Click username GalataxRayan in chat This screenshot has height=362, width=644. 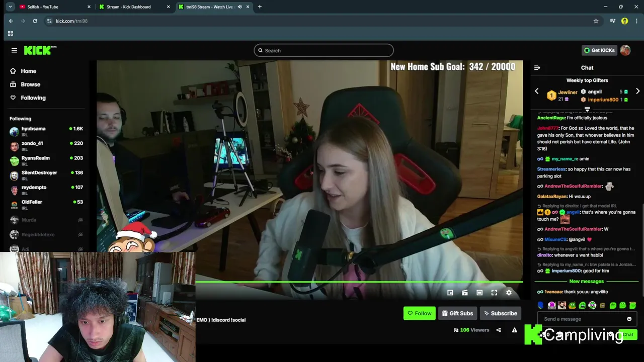click(x=552, y=197)
